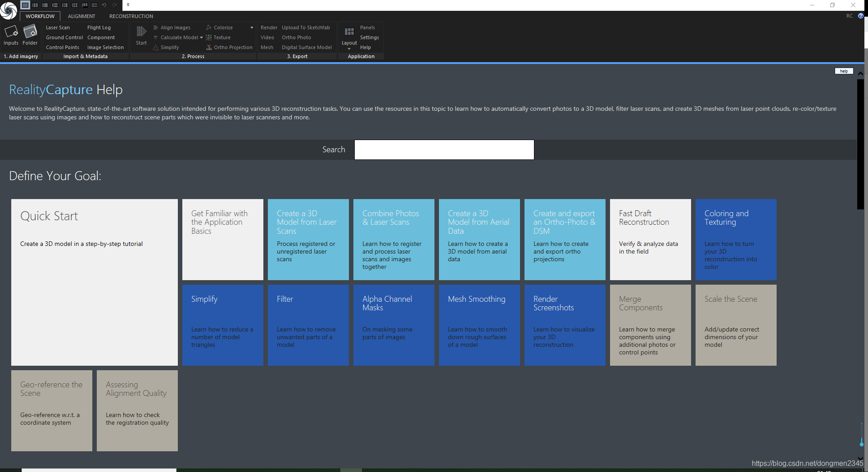Open the Quick Start tutorial tile

(95, 282)
